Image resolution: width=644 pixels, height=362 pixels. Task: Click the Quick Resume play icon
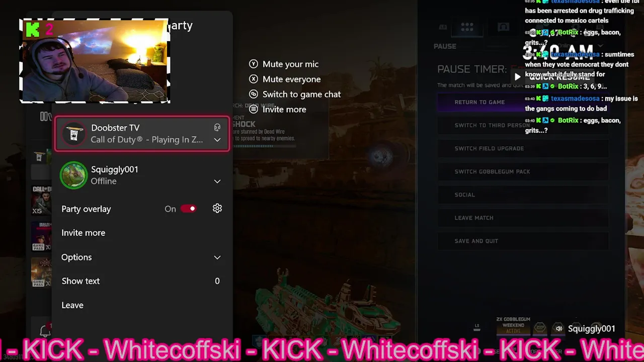517,77
